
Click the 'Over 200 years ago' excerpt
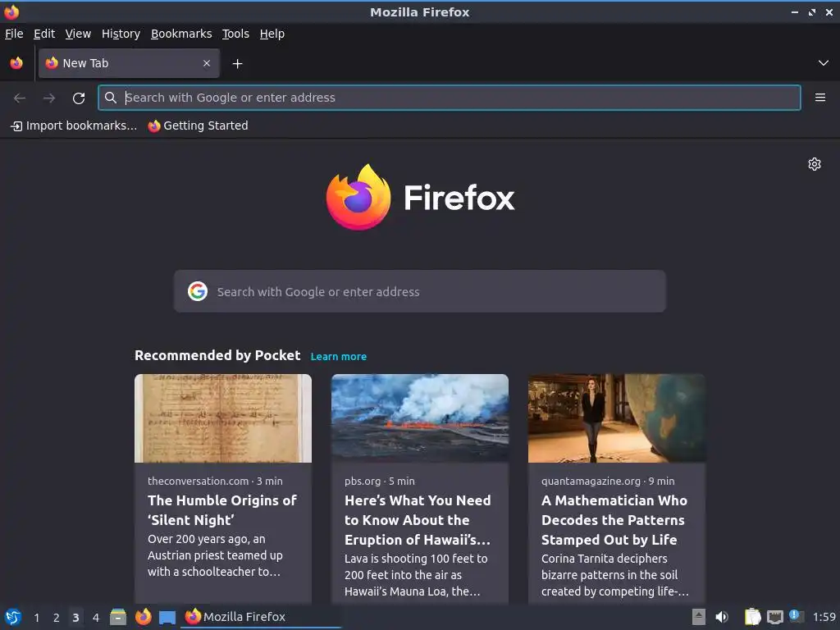coord(215,555)
